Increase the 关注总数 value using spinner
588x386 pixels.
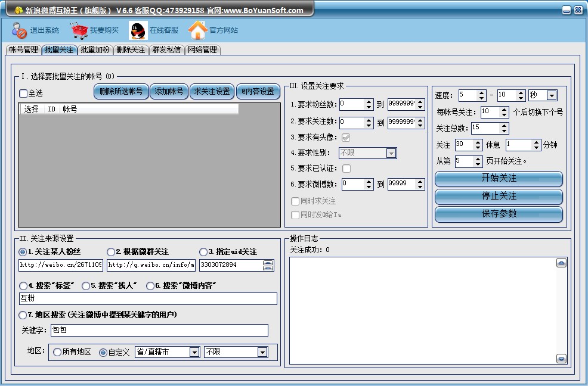[x=505, y=125]
